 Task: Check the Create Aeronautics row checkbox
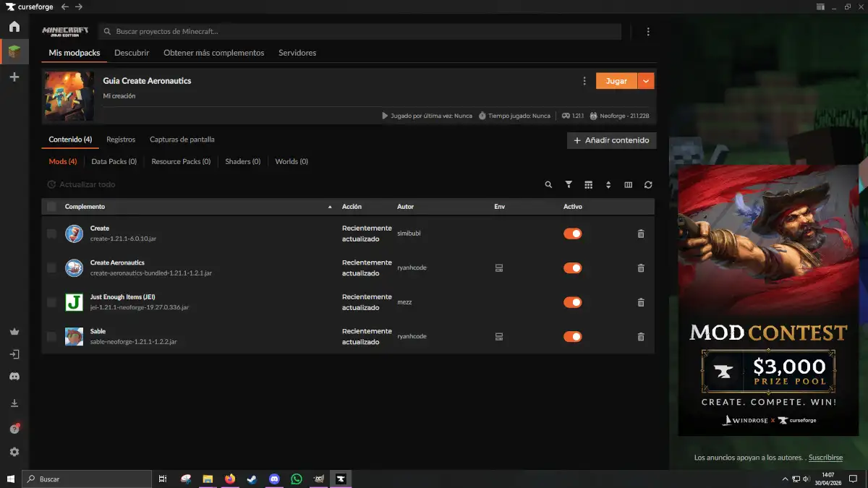click(x=51, y=267)
